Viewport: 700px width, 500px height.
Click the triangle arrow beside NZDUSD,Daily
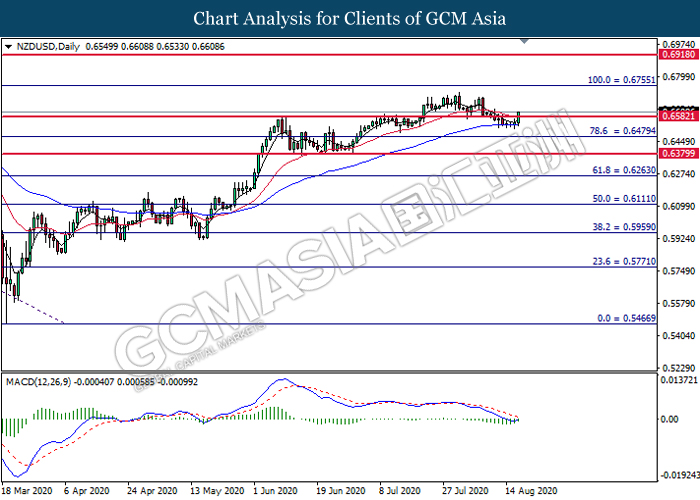point(8,47)
